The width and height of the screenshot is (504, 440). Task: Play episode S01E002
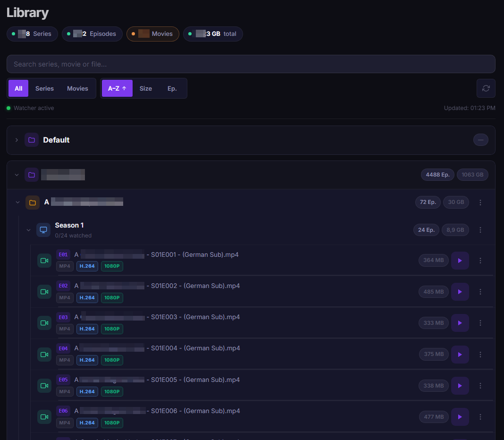[x=460, y=292]
